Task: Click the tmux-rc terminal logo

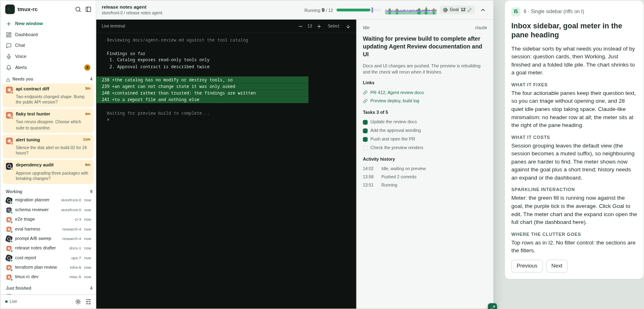Action: click(x=10, y=9)
